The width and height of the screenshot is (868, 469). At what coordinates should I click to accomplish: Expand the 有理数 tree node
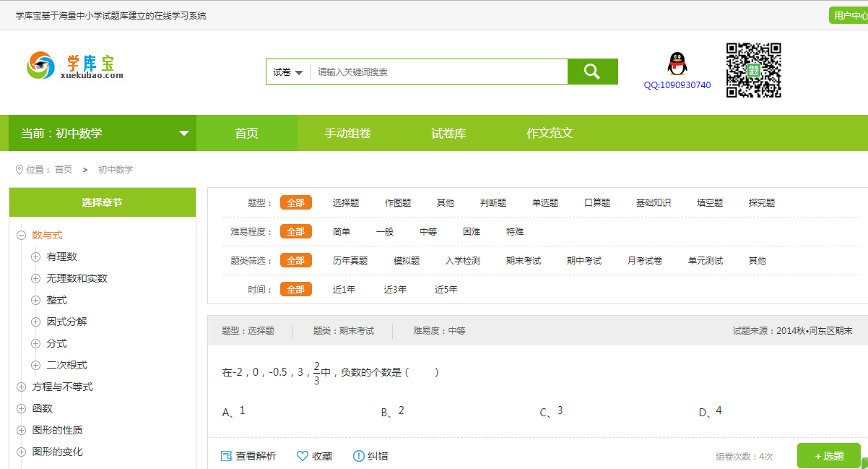[36, 257]
